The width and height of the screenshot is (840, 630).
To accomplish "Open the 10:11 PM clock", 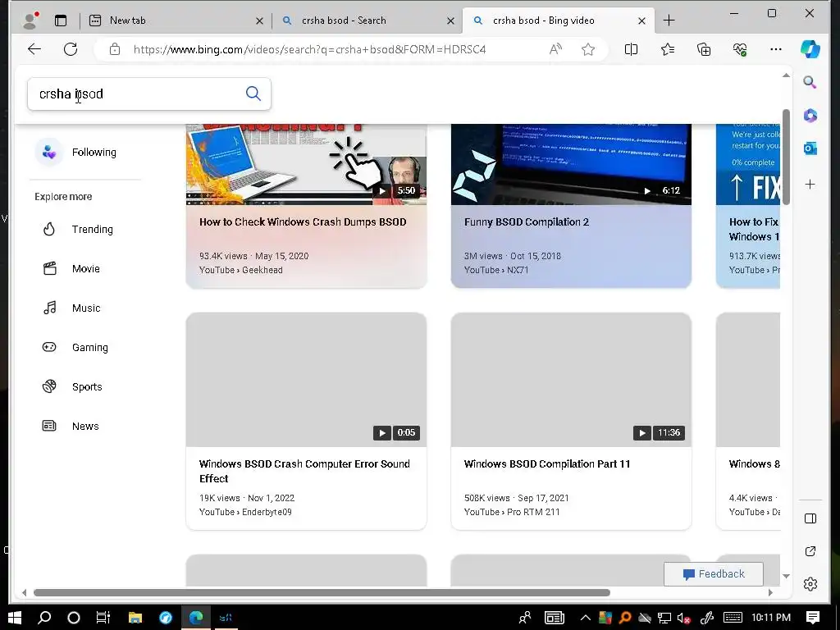I will [771, 618].
